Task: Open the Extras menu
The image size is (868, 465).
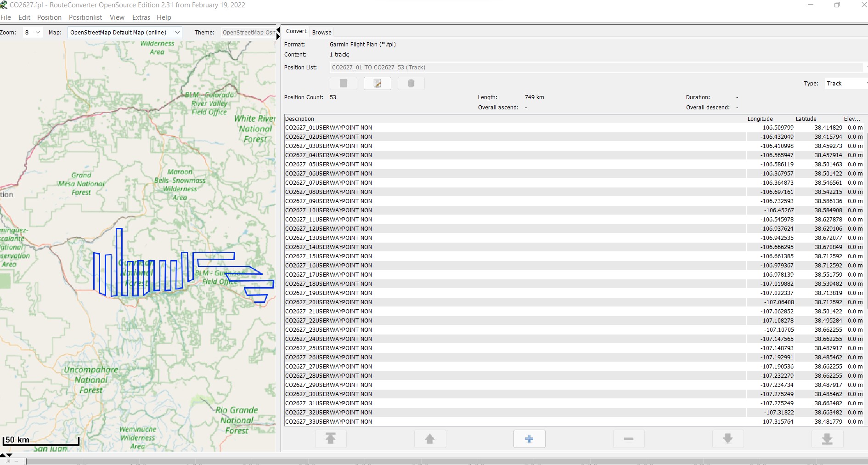Action: 141,17
